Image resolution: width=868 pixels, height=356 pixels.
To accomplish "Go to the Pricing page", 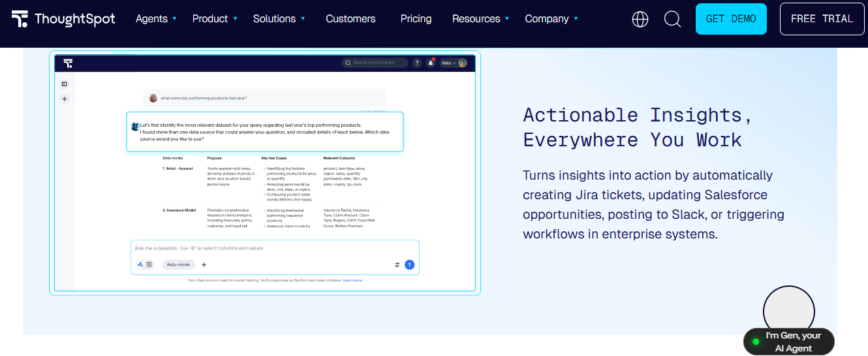I will [416, 19].
